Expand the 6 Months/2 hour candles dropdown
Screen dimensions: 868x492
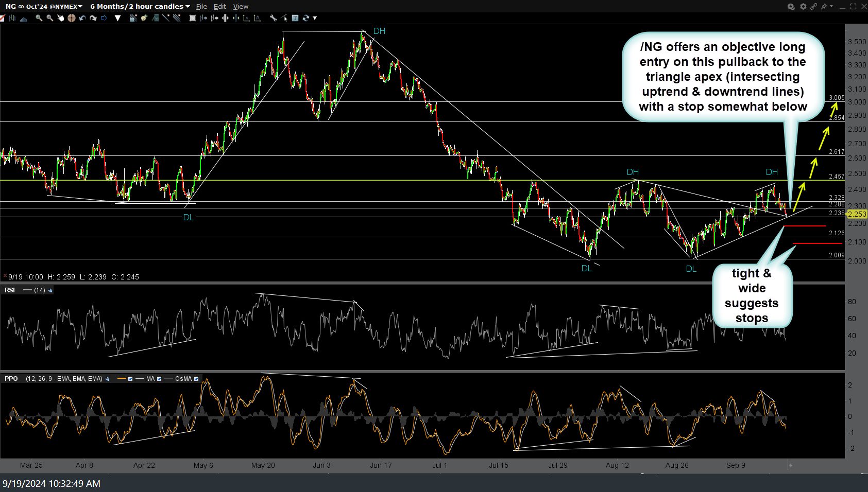click(x=140, y=6)
